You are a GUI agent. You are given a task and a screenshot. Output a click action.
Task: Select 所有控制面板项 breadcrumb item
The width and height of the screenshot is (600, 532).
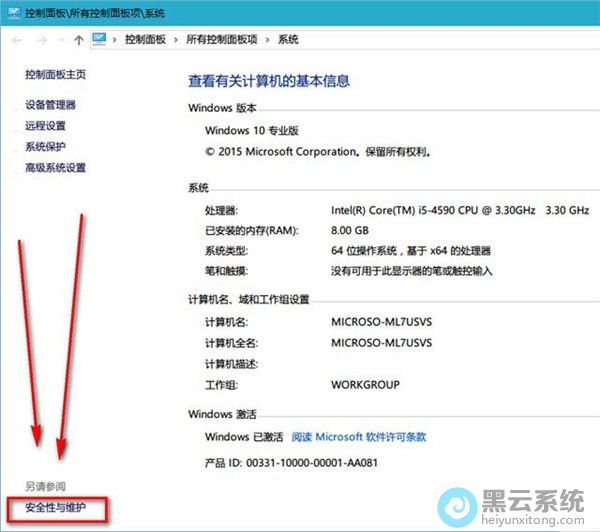pos(222,39)
